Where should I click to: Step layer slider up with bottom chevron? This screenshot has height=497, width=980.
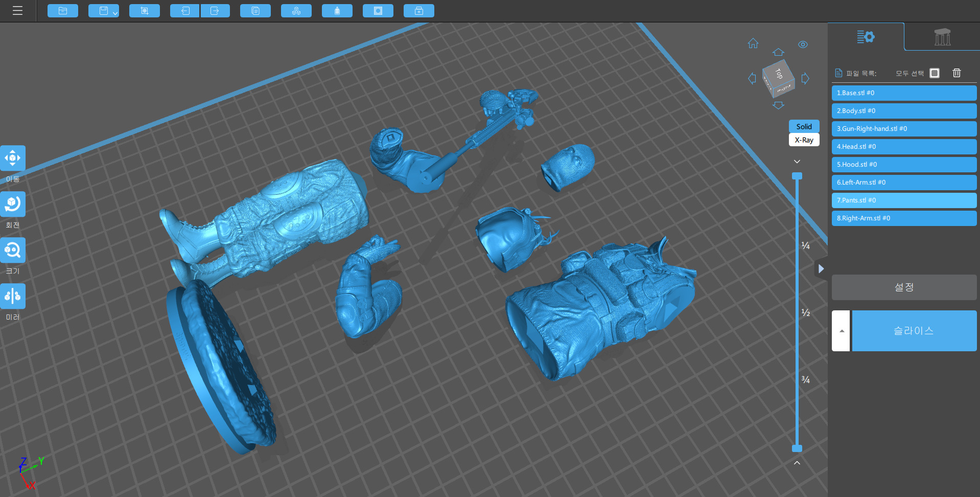pos(797,463)
